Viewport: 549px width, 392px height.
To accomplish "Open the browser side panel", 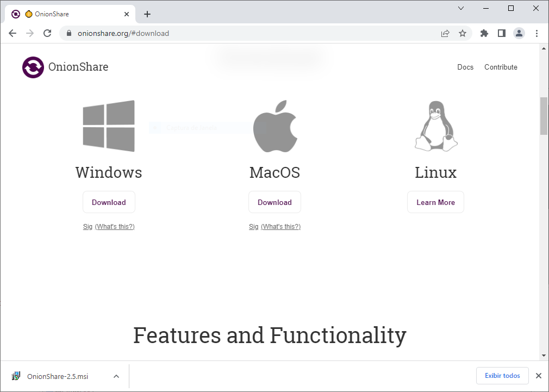I will 502,33.
